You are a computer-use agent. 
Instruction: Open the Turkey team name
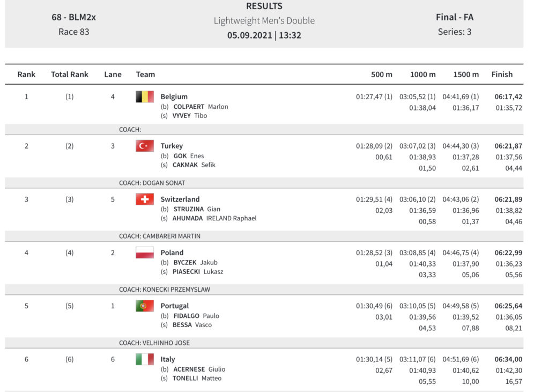172,146
